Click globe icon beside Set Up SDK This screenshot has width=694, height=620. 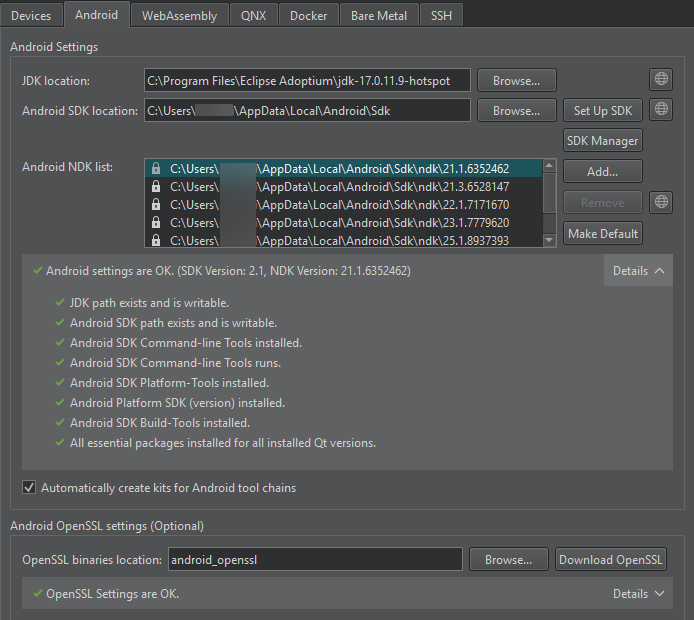tap(660, 110)
